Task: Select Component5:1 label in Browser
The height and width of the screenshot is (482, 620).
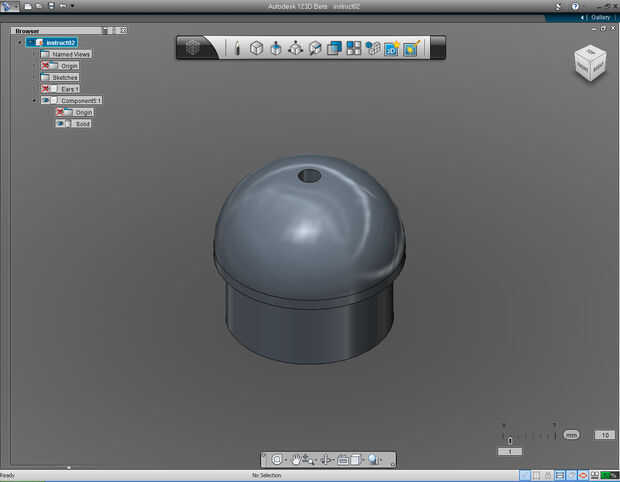Action: point(81,100)
